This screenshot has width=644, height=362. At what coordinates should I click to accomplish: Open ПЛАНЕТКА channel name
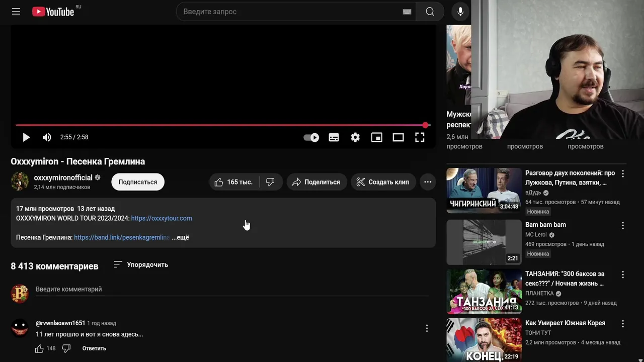tap(539, 294)
